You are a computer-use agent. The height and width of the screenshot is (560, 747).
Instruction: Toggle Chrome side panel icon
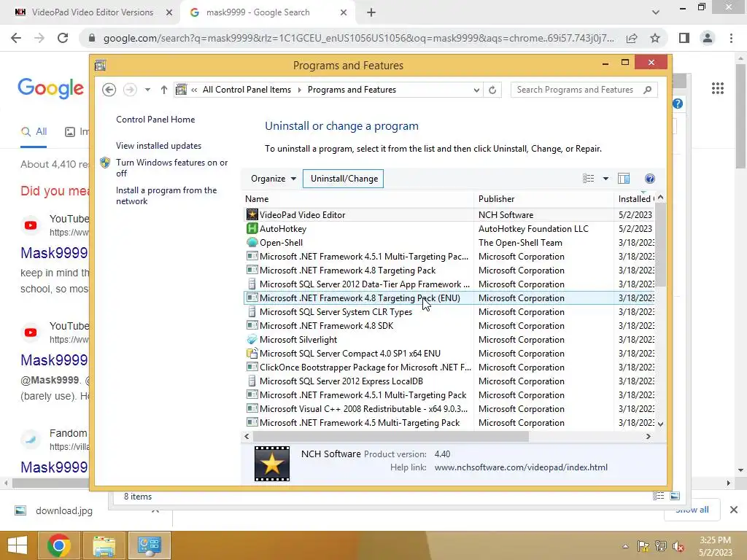[x=684, y=38]
